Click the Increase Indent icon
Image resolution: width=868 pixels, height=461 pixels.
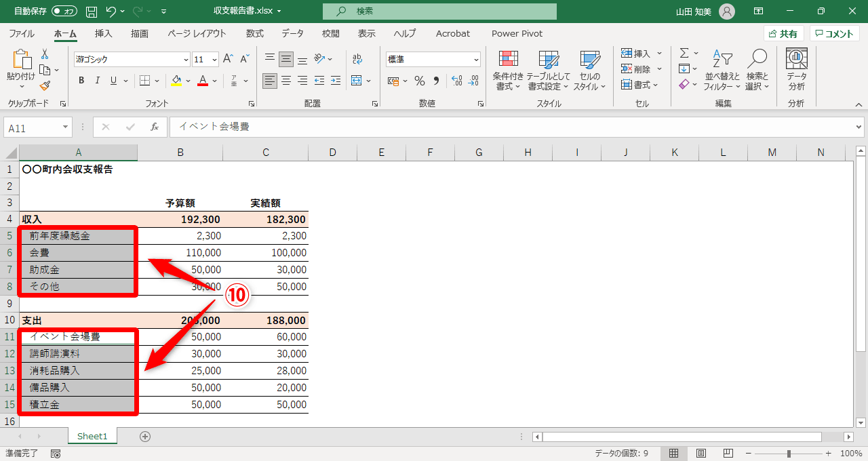point(335,81)
